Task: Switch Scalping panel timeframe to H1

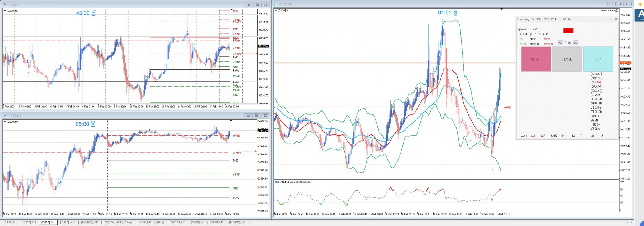Action: [563, 136]
